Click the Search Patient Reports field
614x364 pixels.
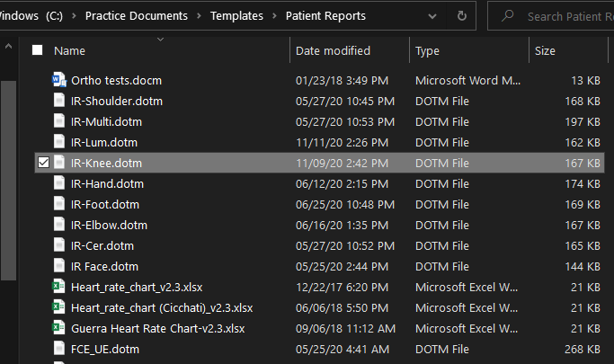565,16
